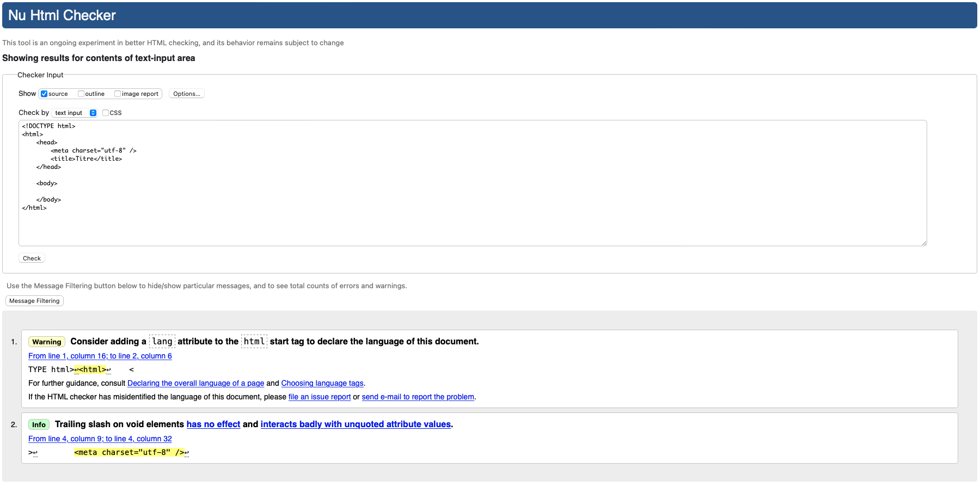
Task: Tick the CSS checkbox
Action: pyautogui.click(x=106, y=113)
